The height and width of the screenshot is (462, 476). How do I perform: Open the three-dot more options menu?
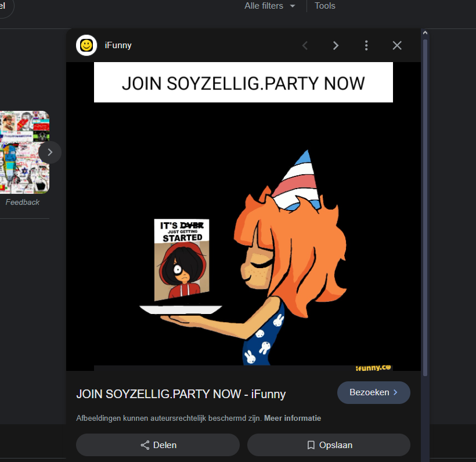[366, 45]
